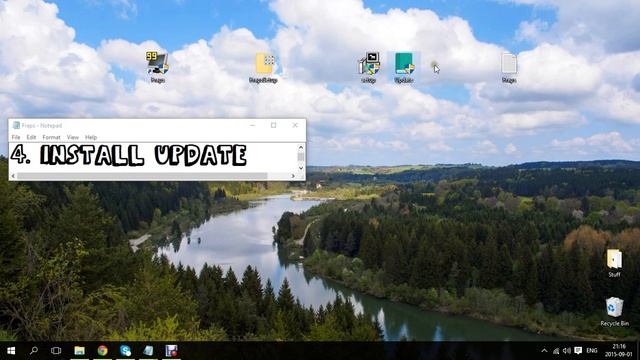Click Notepad vertical scrollbar thumb
Image resolution: width=640 pixels, height=360 pixels.
tap(301, 157)
